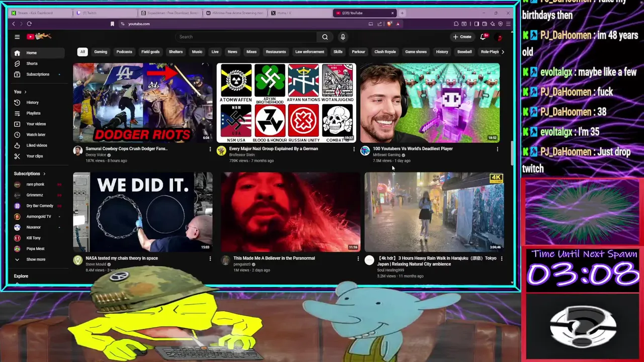644x362 pixels.
Task: Open Liked videos in sidebar
Action: (37, 145)
